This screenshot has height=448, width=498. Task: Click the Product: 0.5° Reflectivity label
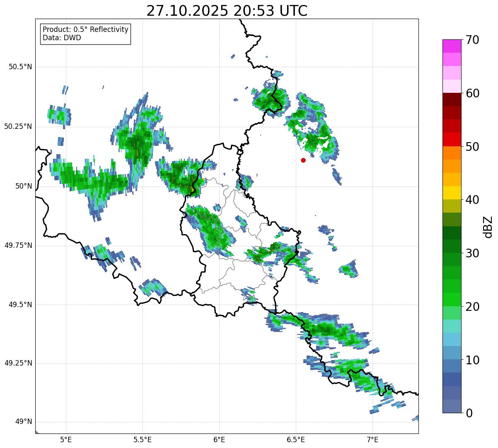point(86,30)
